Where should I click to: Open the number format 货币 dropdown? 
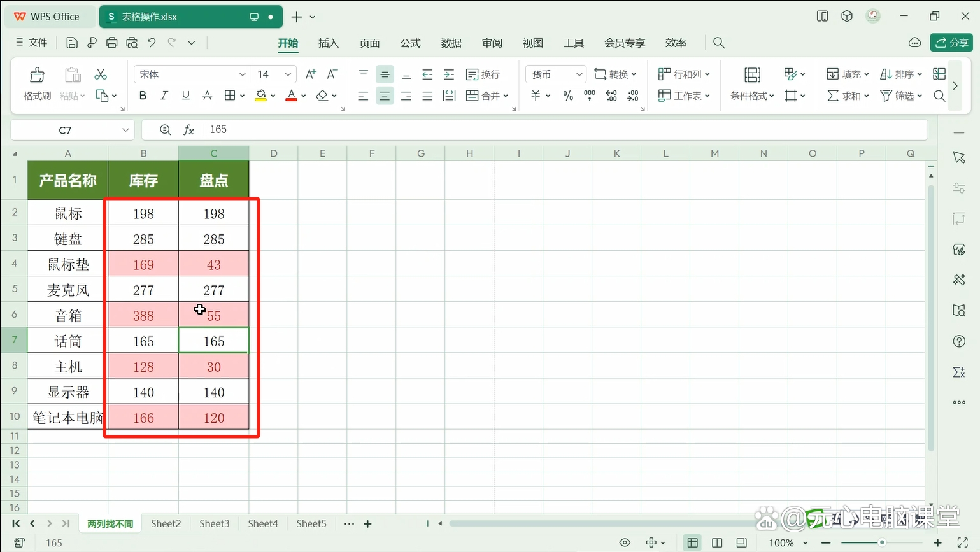[579, 74]
